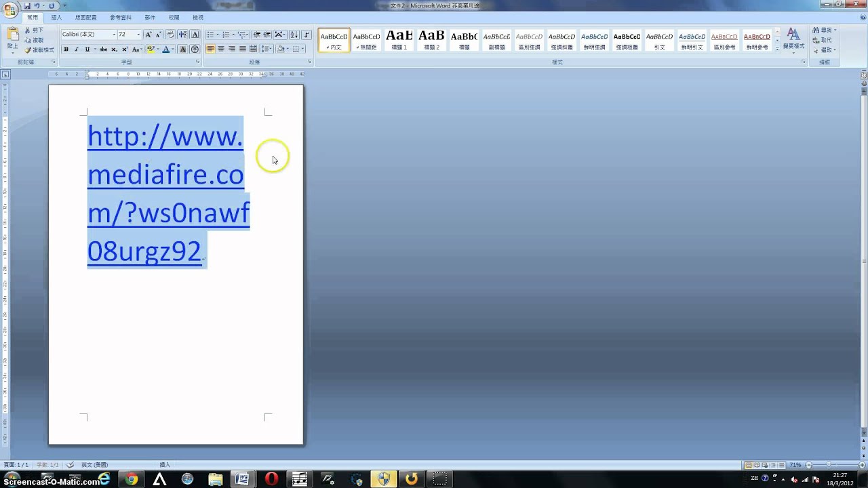Copy the selection with 複製

34,40
